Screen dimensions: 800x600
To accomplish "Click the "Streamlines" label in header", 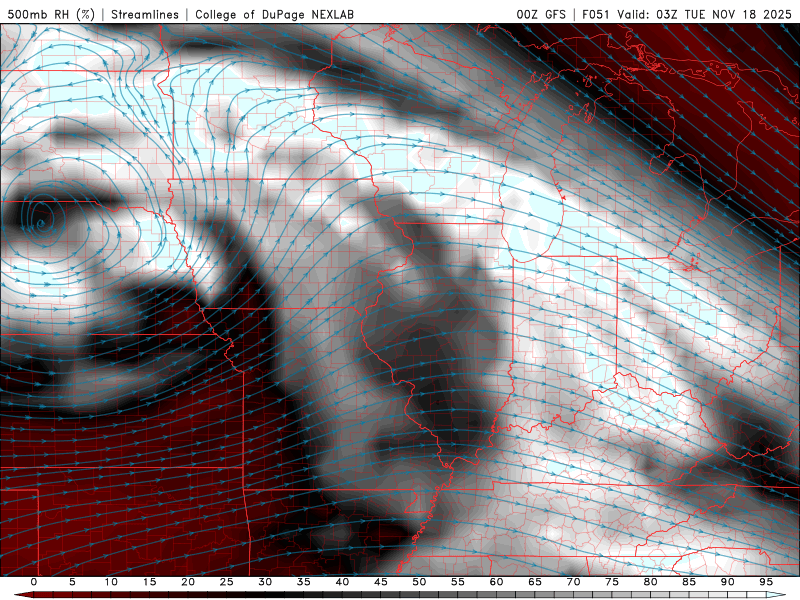I will pyautogui.click(x=145, y=14).
